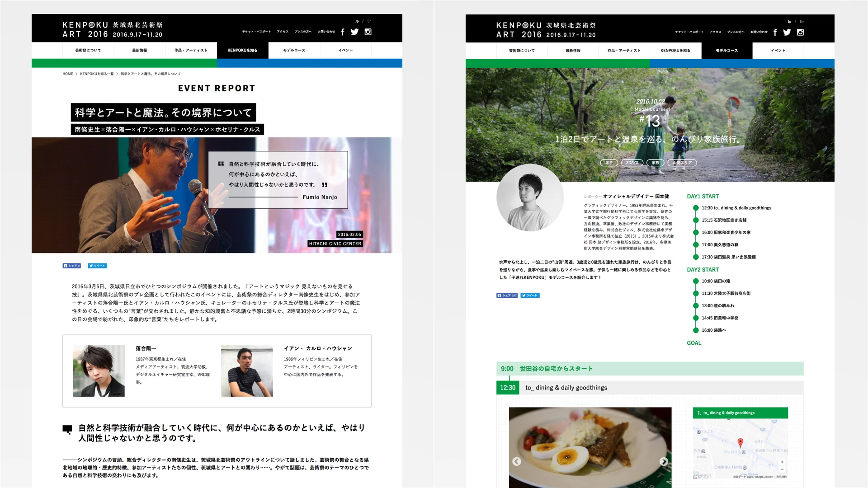The width and height of the screenshot is (868, 488).
Task: Click Facebook icon in left page header
Action: coord(343,32)
